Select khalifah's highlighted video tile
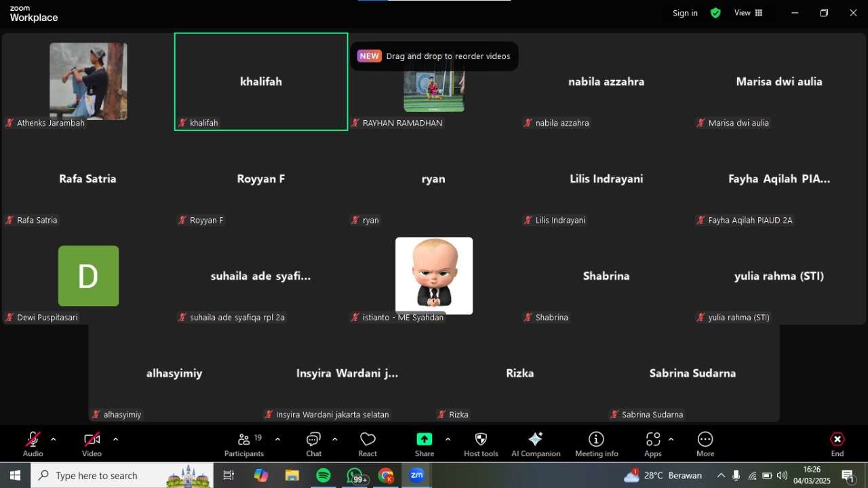The width and height of the screenshot is (868, 488). coord(261,81)
